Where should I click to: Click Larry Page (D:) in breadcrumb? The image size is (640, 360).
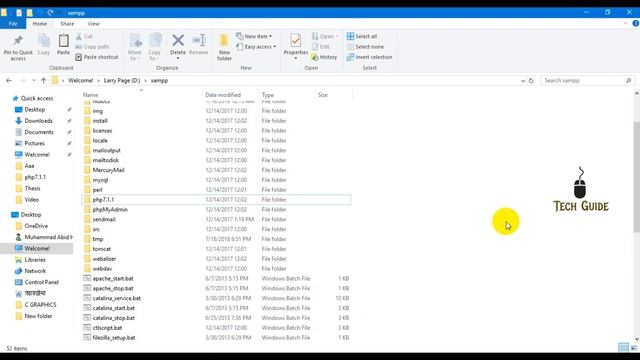(x=122, y=80)
